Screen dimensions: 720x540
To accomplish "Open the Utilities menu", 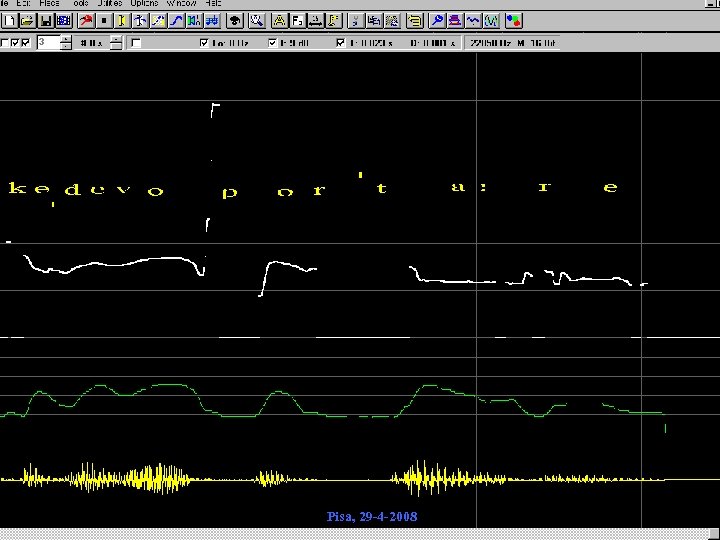I will (x=110, y=3).
